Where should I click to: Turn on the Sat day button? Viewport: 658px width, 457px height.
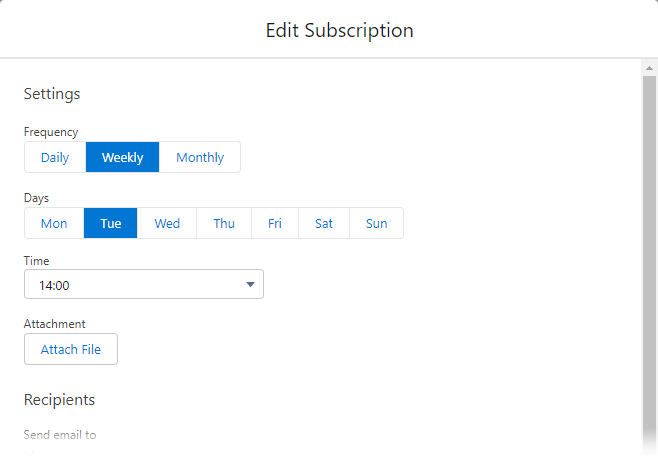tap(324, 223)
